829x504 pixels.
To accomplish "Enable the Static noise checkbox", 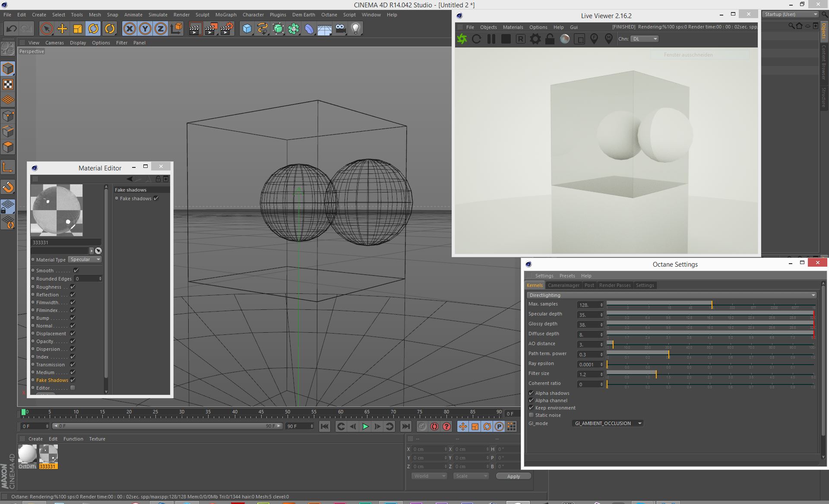I will [532, 415].
